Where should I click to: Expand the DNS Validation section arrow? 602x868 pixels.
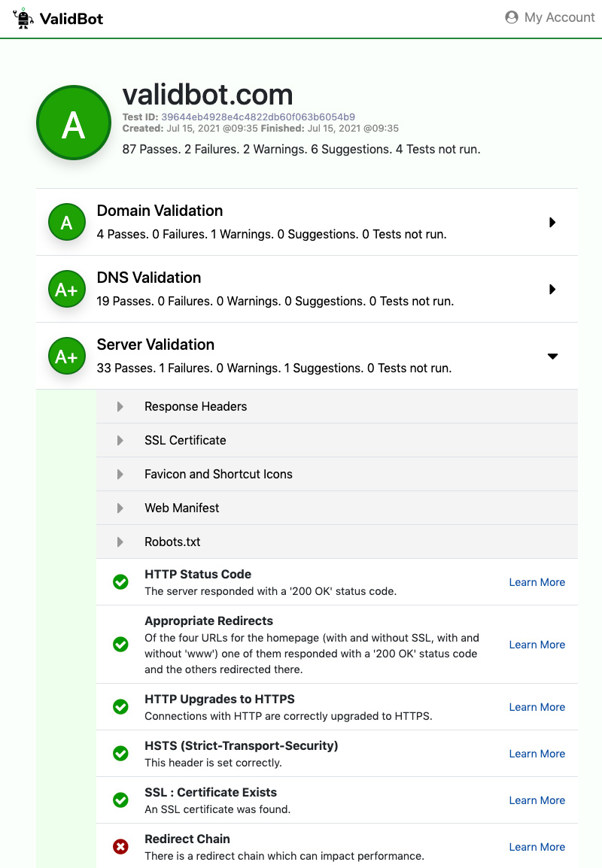point(552,289)
